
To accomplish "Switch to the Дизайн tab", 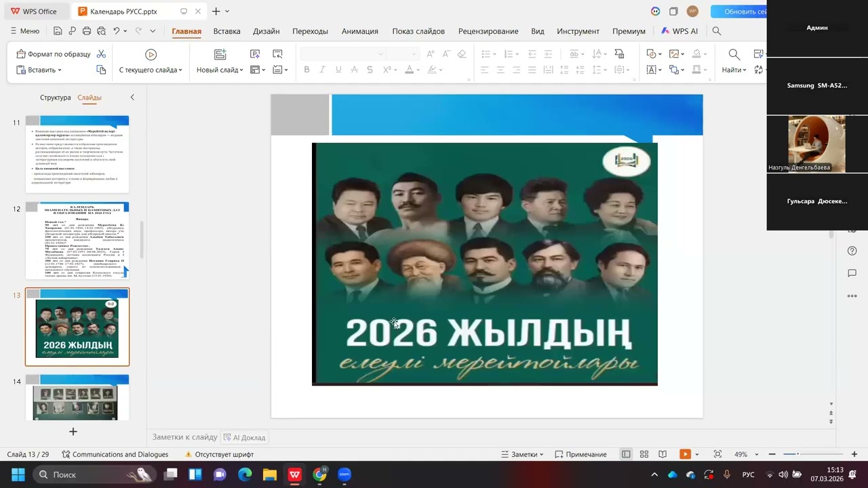I will [267, 31].
